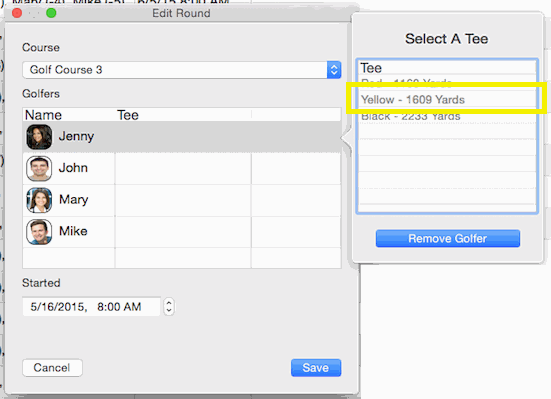Click Mike's avatar photo
The height and width of the screenshot is (399, 551).
point(39,232)
